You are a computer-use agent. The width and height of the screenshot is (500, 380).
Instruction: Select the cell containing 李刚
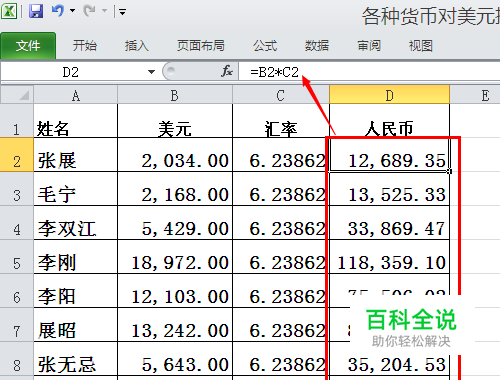[76, 257]
